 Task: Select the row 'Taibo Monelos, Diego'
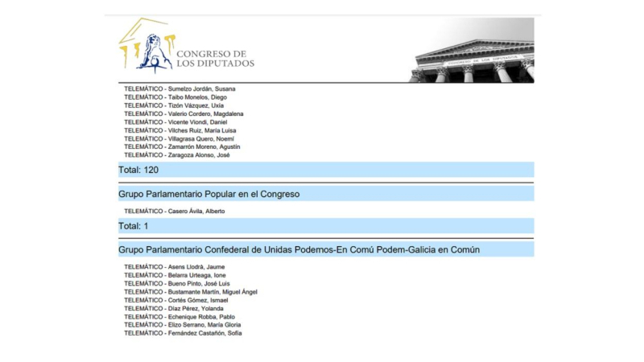pyautogui.click(x=175, y=97)
